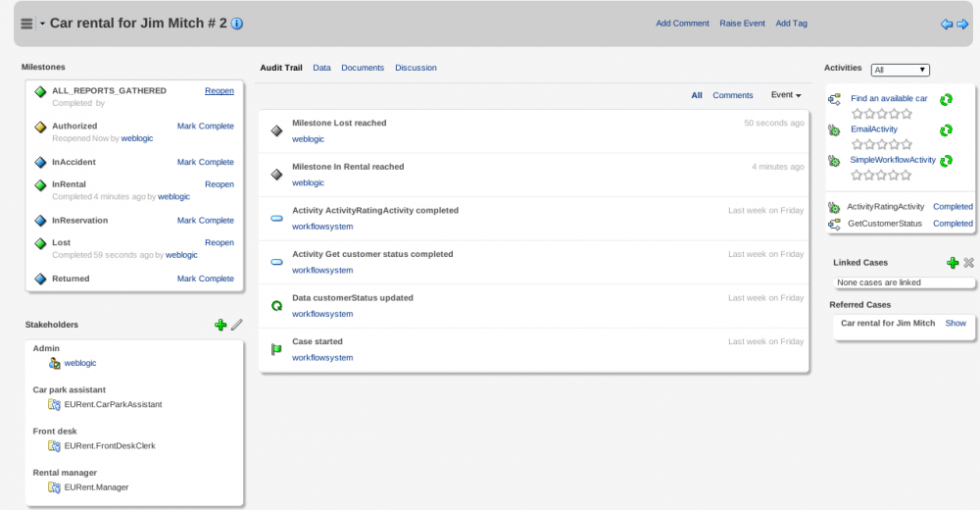Viewport: 980px width, 510px height.
Task: Click Add Comment link
Action: click(682, 24)
